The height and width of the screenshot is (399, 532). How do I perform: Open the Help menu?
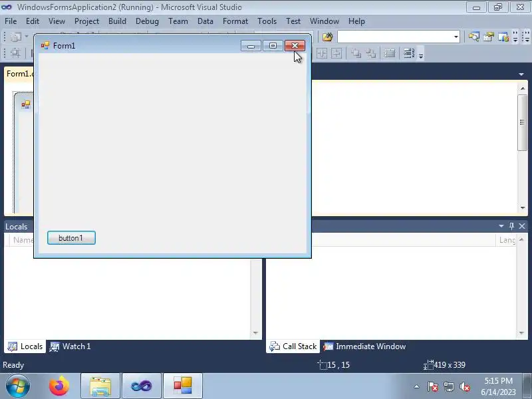click(x=356, y=21)
